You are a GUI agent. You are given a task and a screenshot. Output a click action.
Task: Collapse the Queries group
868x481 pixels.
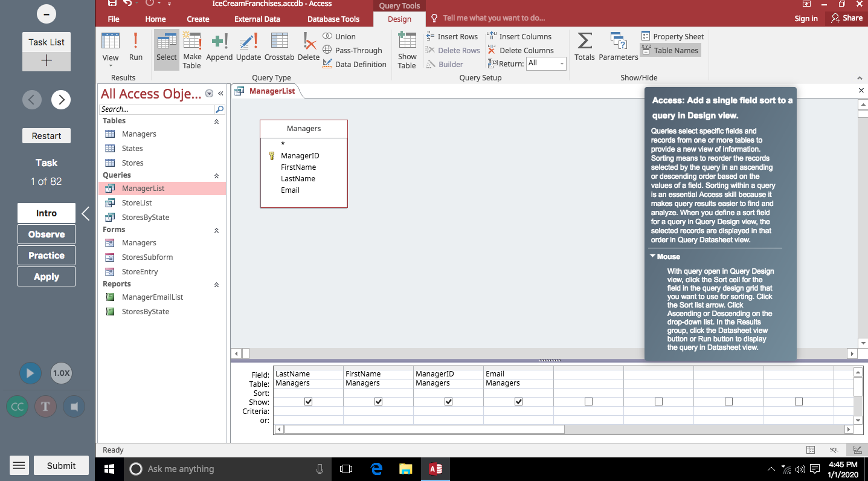tap(217, 176)
